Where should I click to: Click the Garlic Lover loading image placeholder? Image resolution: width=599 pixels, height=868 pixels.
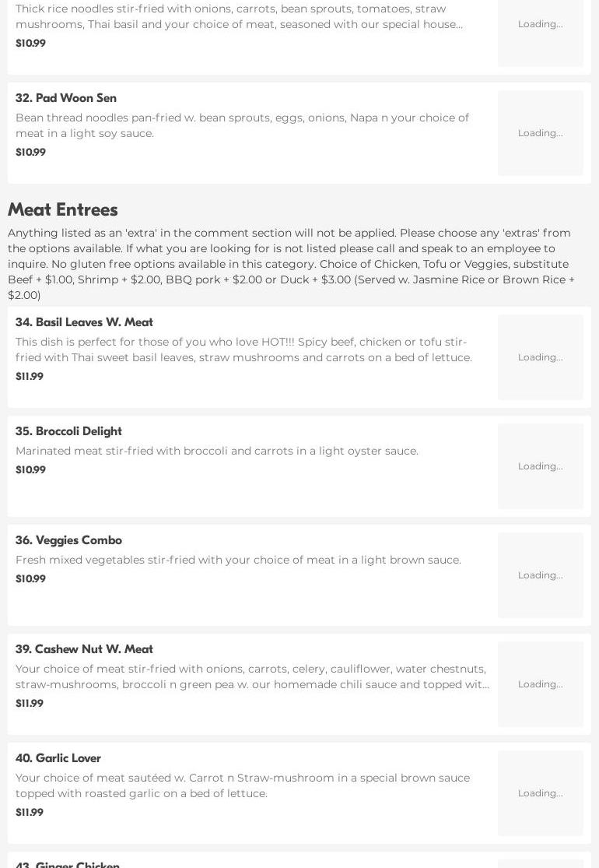(x=540, y=793)
